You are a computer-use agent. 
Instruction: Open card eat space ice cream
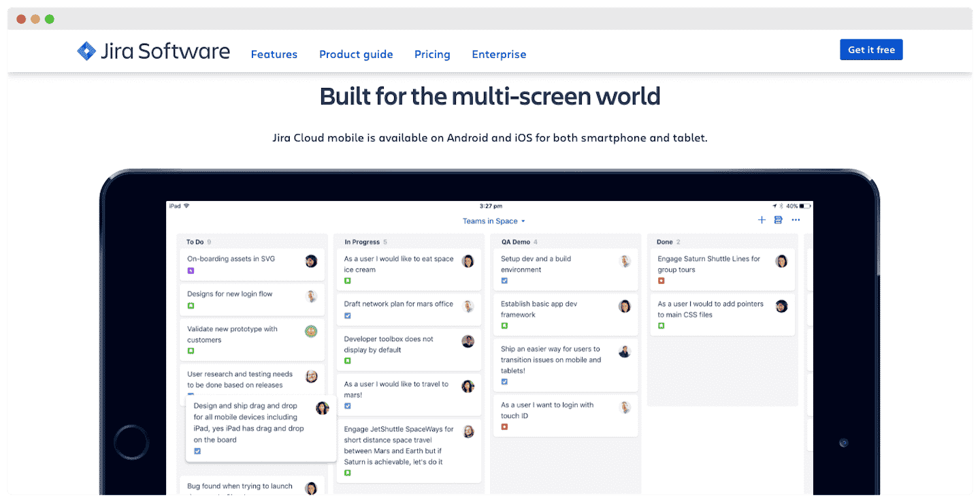[409, 269]
